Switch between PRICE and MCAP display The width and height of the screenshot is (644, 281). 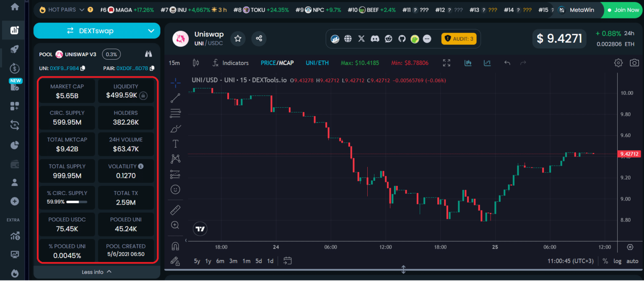[x=277, y=62]
